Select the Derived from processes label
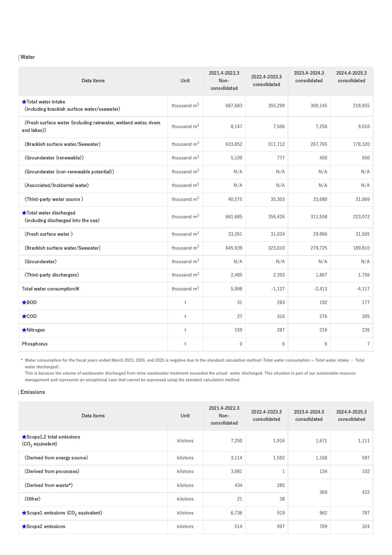The width and height of the screenshot is (392, 555). coord(52,471)
